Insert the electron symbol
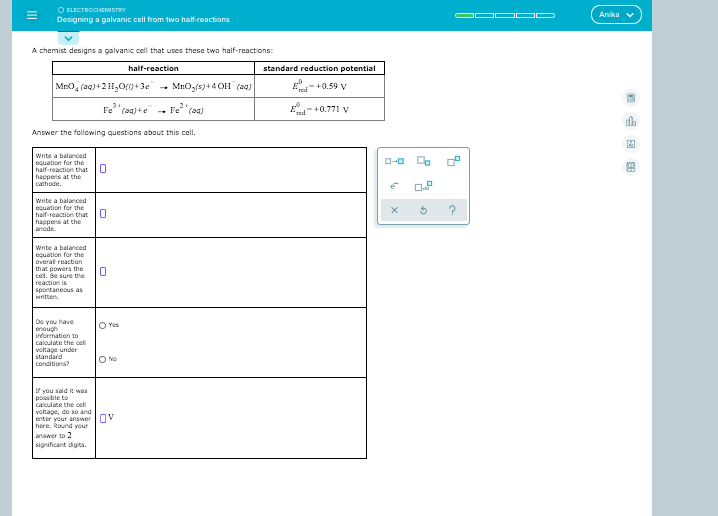718x516 pixels. 394,186
